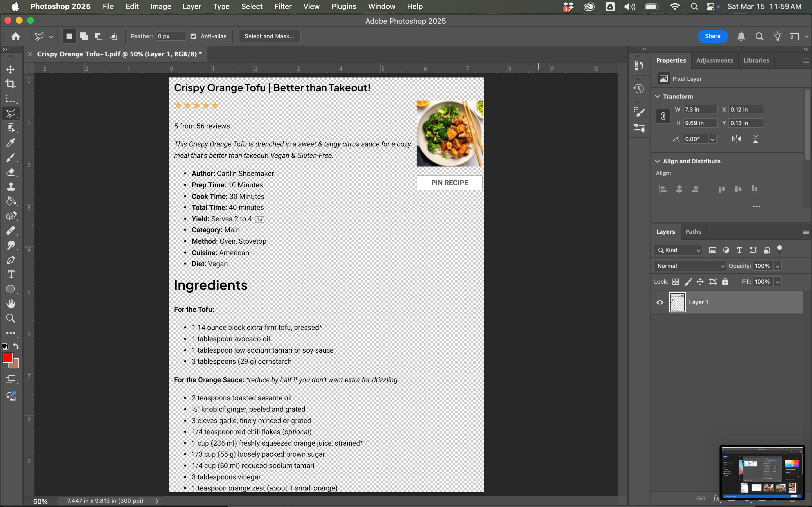
Task: Collapse the Transform section
Action: 658,97
